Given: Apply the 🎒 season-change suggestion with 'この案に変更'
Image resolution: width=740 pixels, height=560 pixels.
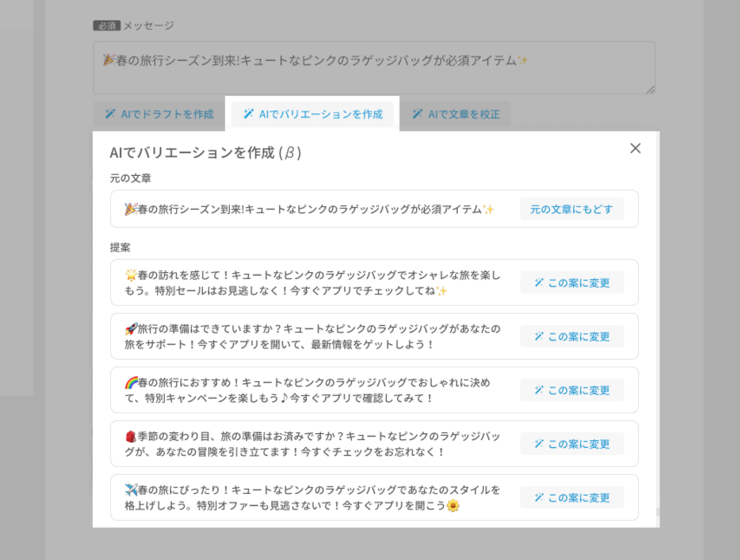Looking at the screenshot, I should click(x=572, y=444).
